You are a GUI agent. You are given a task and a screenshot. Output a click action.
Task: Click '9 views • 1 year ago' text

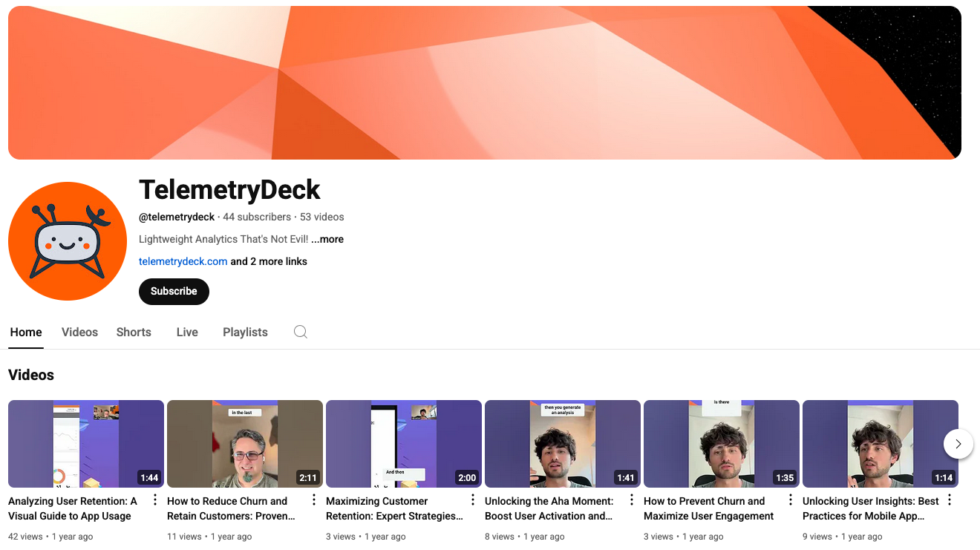843,536
